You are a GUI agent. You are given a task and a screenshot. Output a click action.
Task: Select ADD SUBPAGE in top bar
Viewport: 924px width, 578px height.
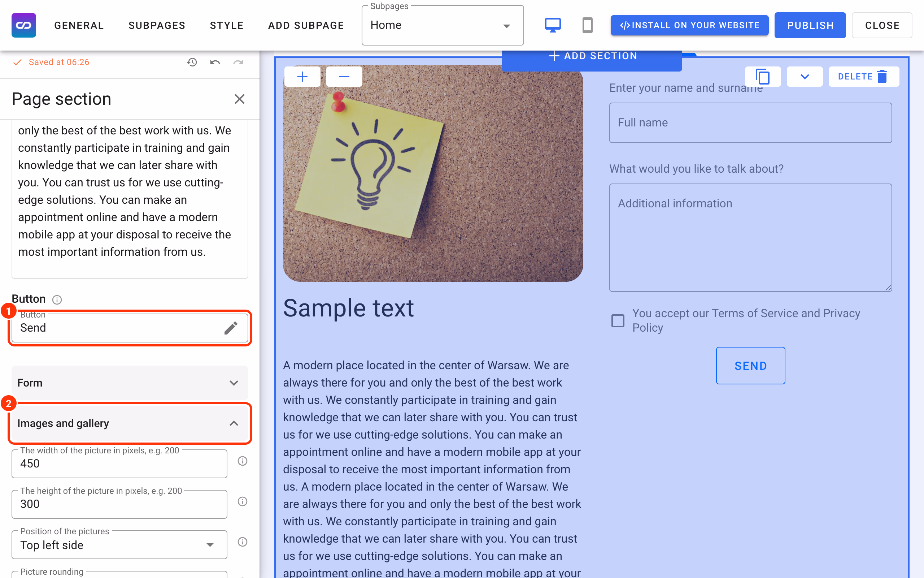click(x=306, y=26)
